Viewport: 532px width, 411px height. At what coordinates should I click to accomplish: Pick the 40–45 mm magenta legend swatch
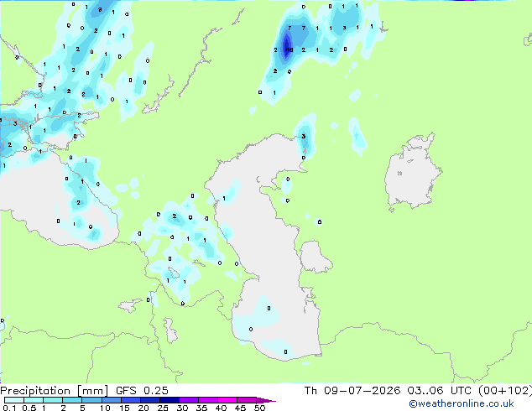tap(227, 400)
